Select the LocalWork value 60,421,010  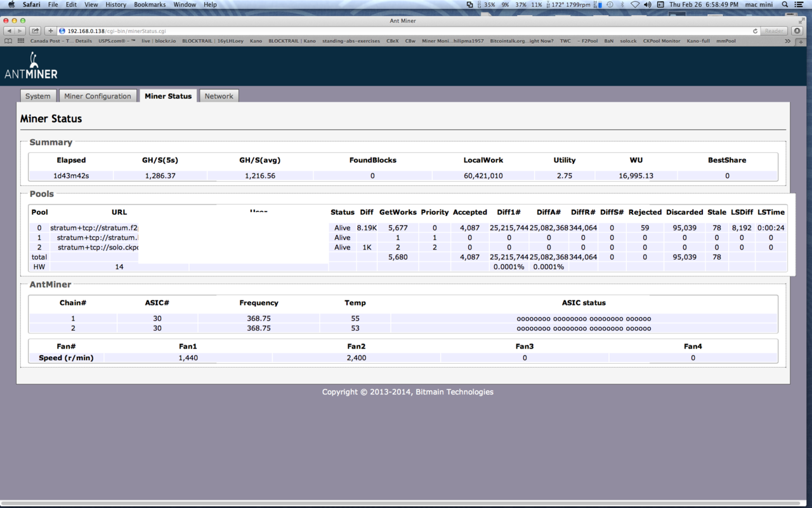pyautogui.click(x=483, y=176)
